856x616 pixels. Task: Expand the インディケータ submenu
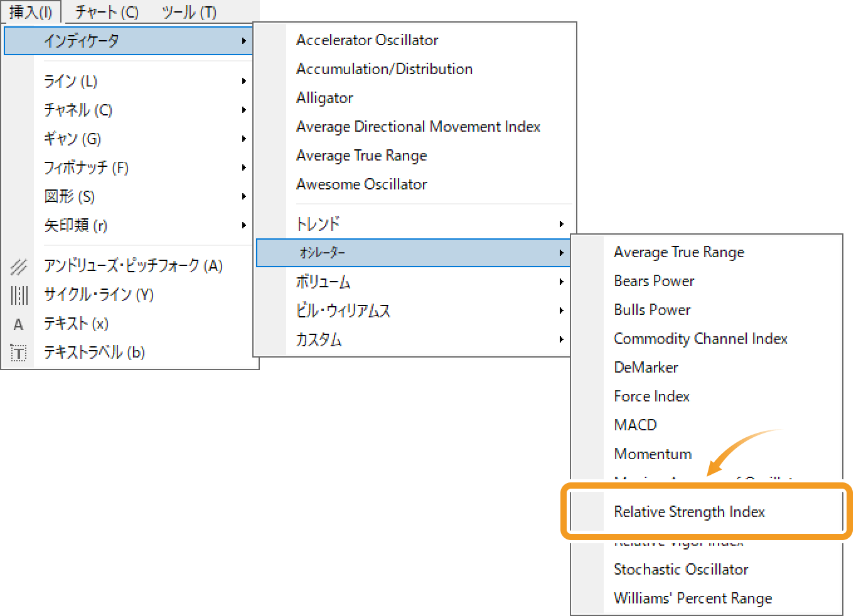(129, 41)
